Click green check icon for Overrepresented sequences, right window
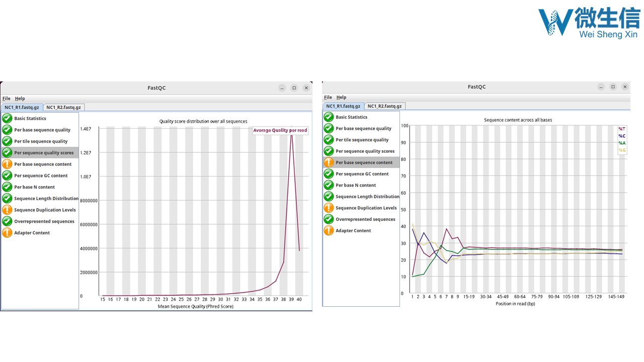This screenshot has width=644, height=362. tap(329, 219)
